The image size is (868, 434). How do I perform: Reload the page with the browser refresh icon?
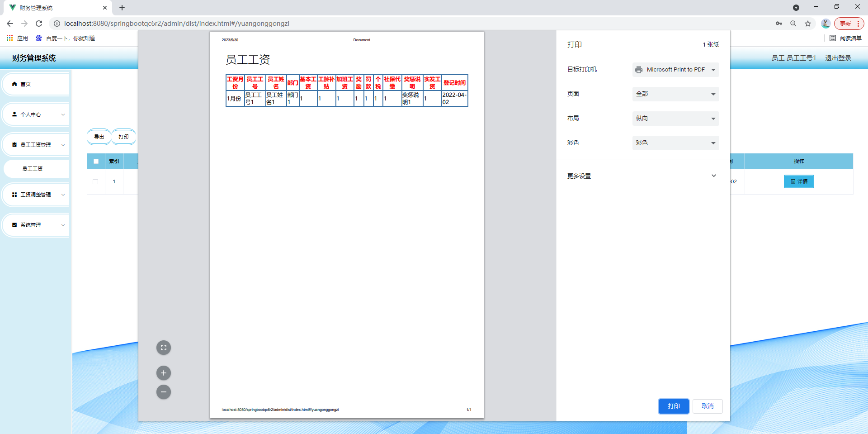click(39, 24)
